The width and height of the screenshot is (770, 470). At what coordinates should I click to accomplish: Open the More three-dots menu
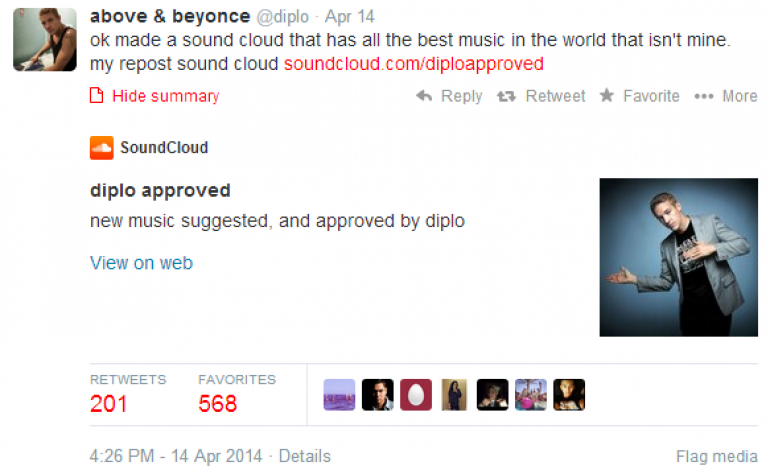[x=704, y=96]
